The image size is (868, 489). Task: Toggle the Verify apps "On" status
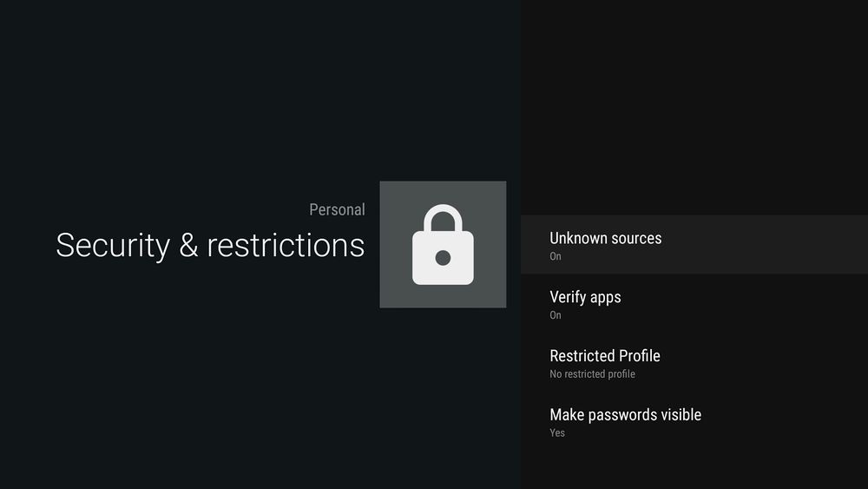pyautogui.click(x=556, y=315)
